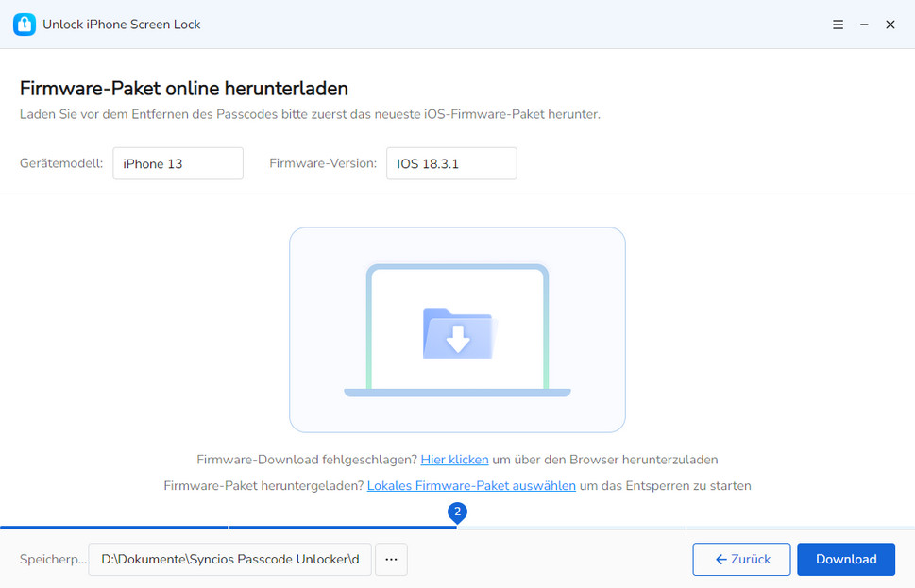Click the laptop download folder illustration
This screenshot has width=915, height=588.
coord(457,330)
